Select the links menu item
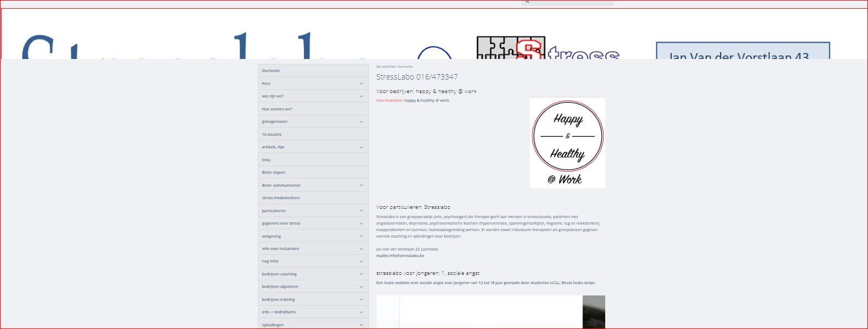 pos(266,160)
